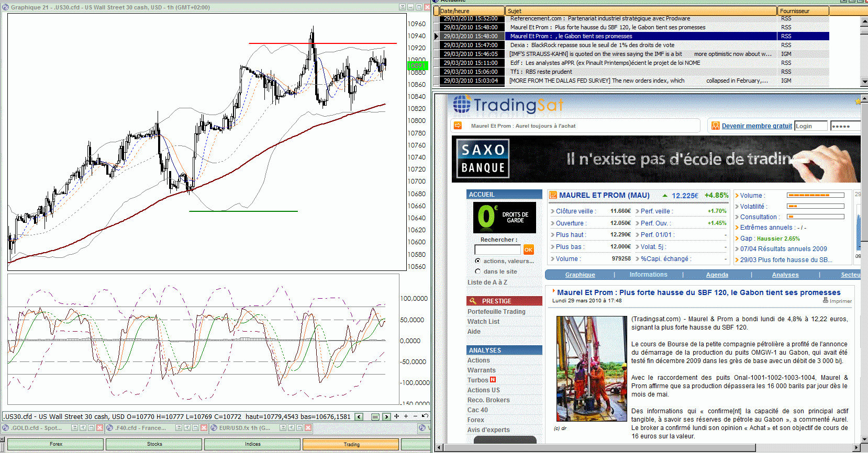Open the Warrants analyses link
This screenshot has width=868, height=453.
[x=481, y=370]
